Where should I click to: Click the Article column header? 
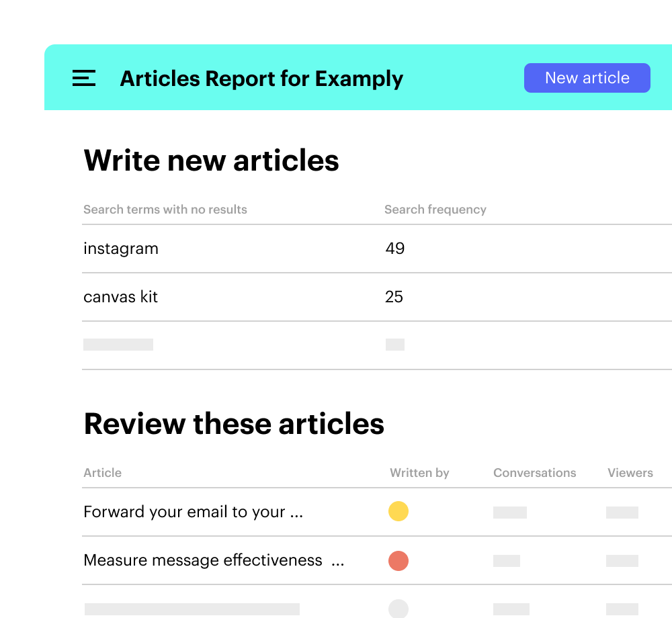(x=102, y=473)
